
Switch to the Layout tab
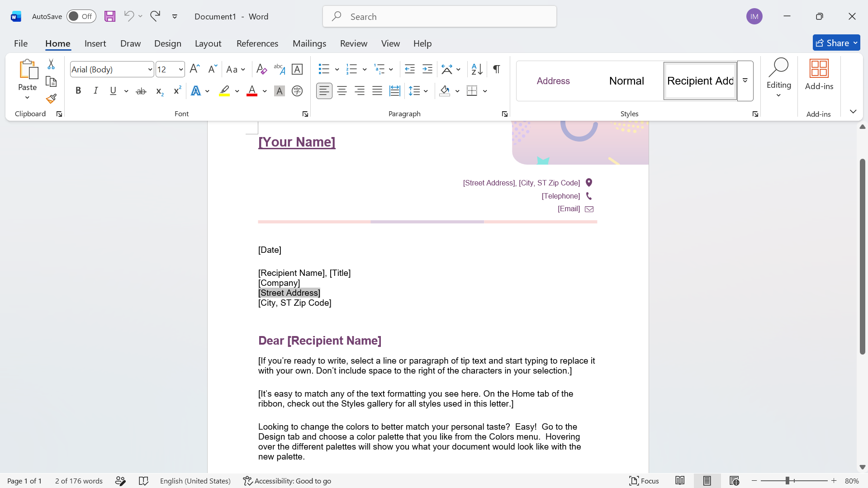pos(208,43)
